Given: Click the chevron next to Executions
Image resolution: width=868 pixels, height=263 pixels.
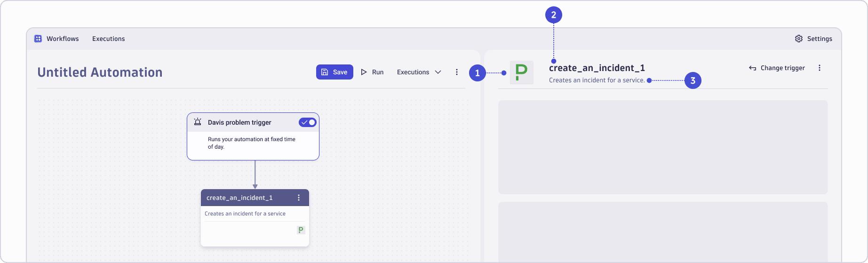Looking at the screenshot, I should [x=438, y=72].
